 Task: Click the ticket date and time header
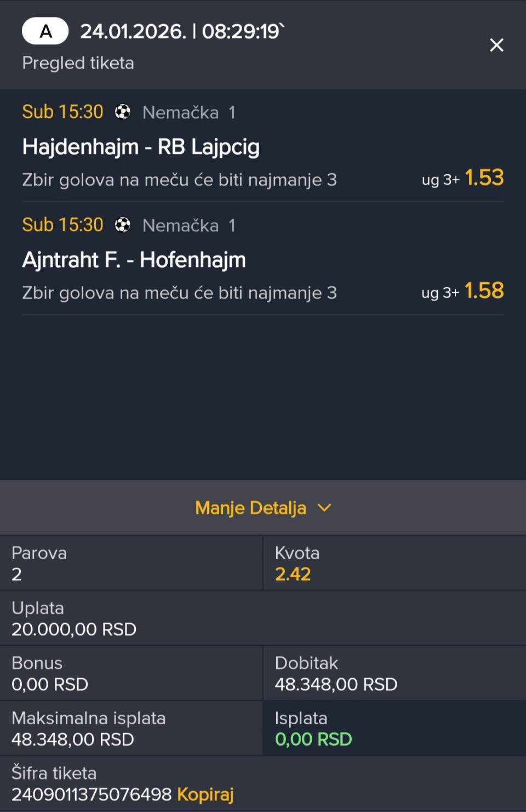click(181, 32)
